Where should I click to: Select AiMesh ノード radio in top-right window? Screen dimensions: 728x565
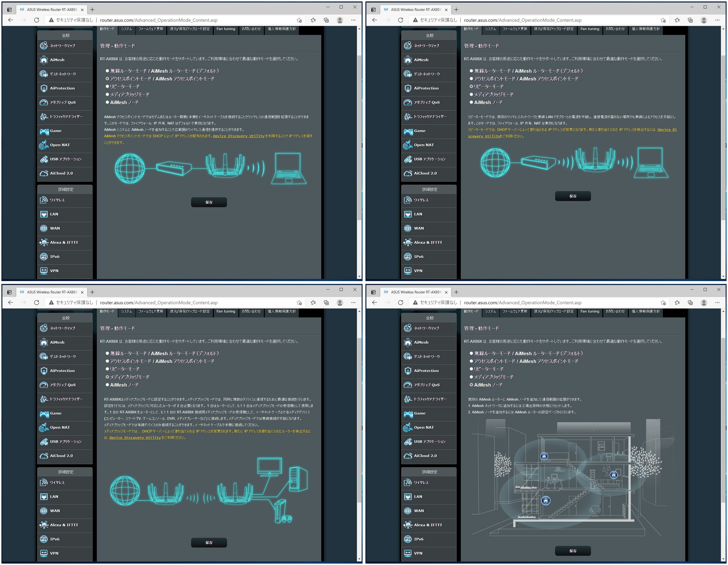click(471, 102)
